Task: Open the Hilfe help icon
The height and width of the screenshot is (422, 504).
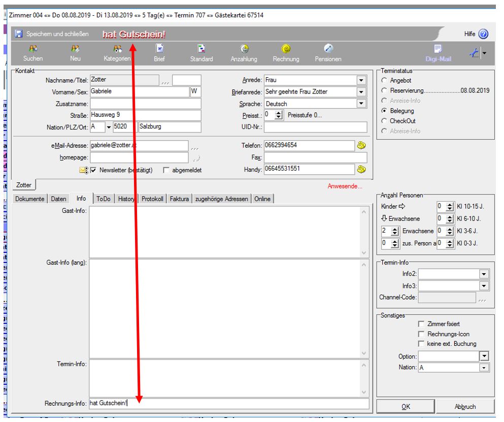Action: [483, 34]
